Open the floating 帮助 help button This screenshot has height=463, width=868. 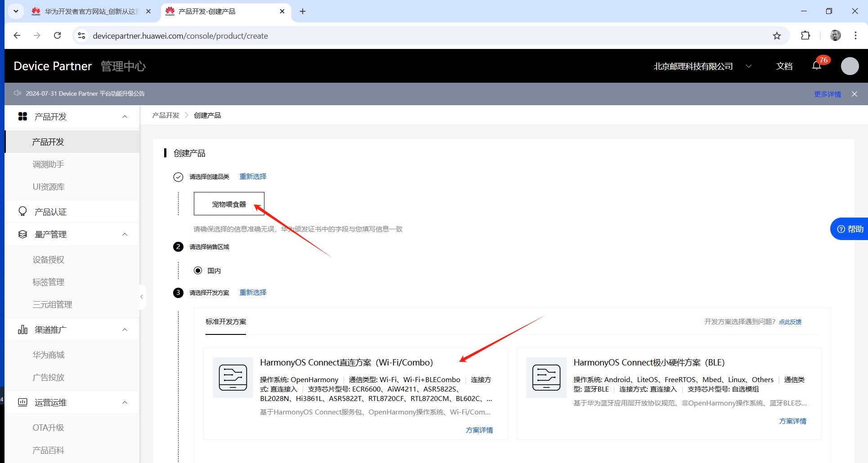850,229
